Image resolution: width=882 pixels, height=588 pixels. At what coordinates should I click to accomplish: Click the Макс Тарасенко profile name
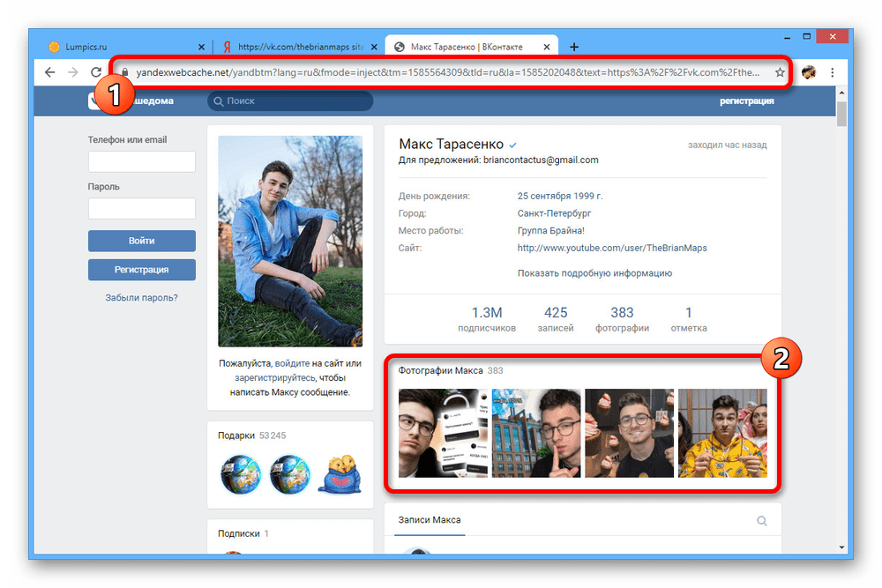point(451,145)
